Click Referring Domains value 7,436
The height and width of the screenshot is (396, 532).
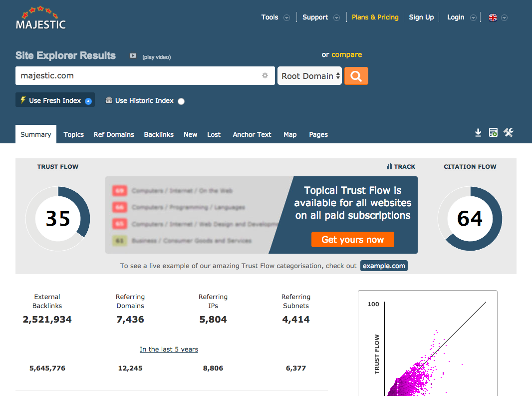(x=130, y=319)
